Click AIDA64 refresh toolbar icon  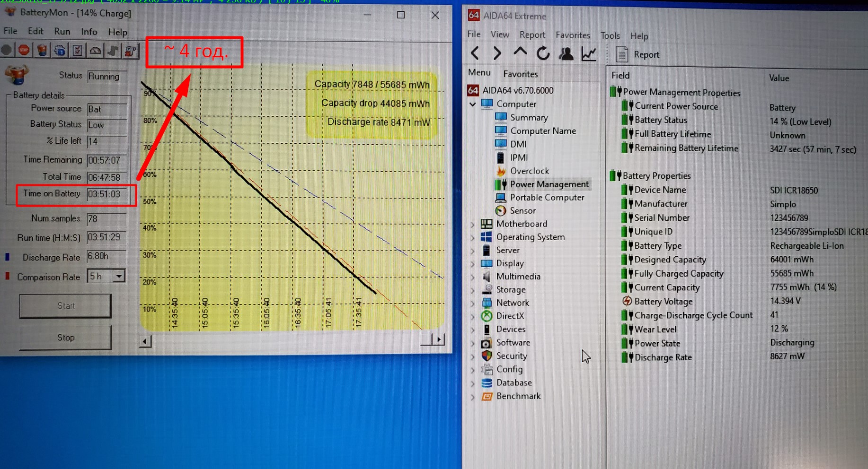click(543, 54)
